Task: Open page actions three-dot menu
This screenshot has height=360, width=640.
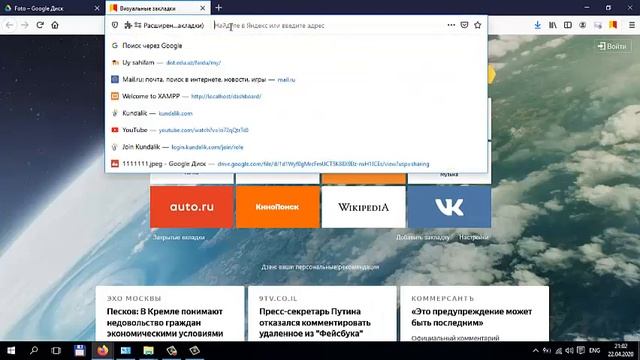Action: [451, 25]
